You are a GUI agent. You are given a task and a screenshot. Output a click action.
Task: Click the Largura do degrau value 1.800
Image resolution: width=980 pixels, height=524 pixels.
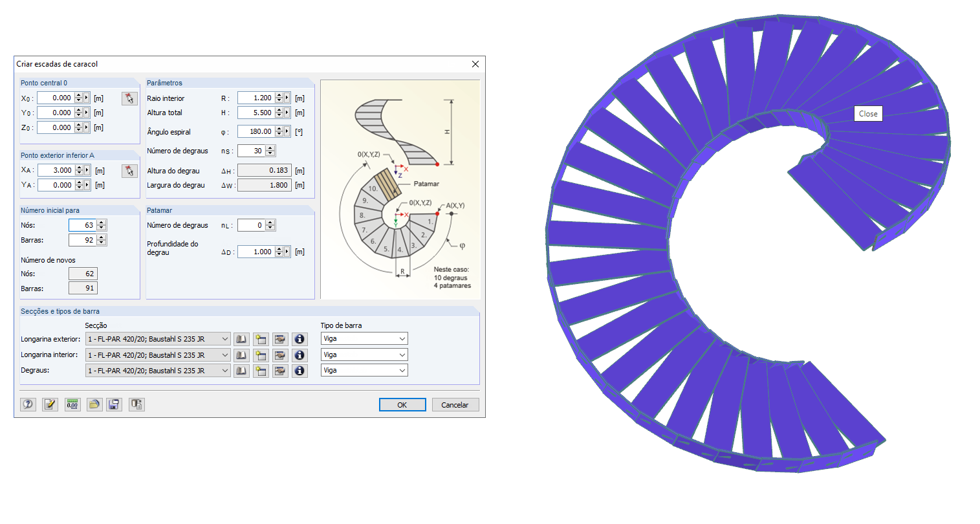[x=265, y=185]
